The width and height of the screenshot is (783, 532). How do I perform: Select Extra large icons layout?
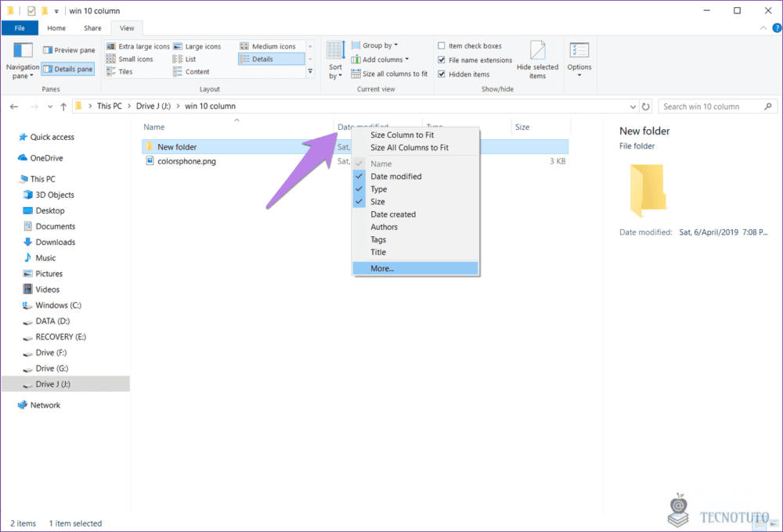click(139, 46)
